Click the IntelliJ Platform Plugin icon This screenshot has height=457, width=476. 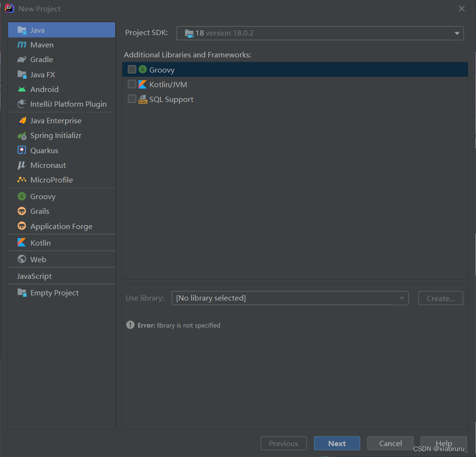[x=22, y=104]
